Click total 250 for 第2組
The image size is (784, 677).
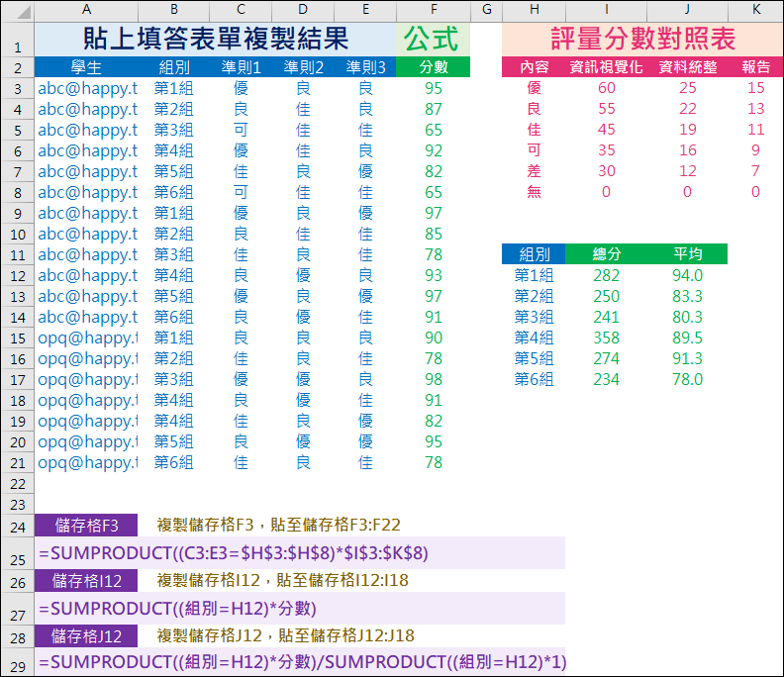tap(607, 297)
